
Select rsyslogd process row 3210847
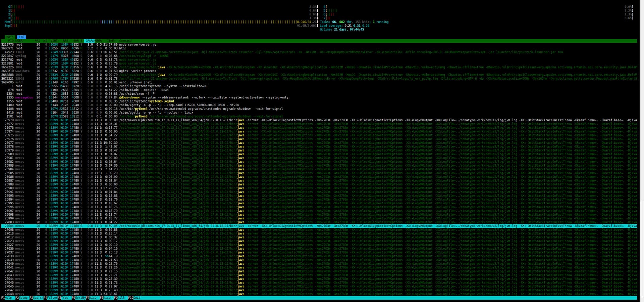(319, 56)
